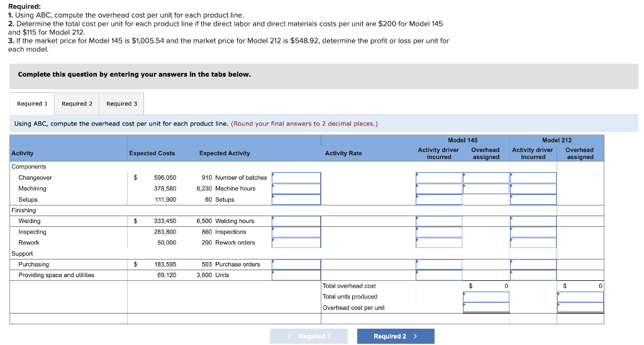The width and height of the screenshot is (644, 345).
Task: Select Model 145 overhead cost per unit field
Action: click(486, 308)
